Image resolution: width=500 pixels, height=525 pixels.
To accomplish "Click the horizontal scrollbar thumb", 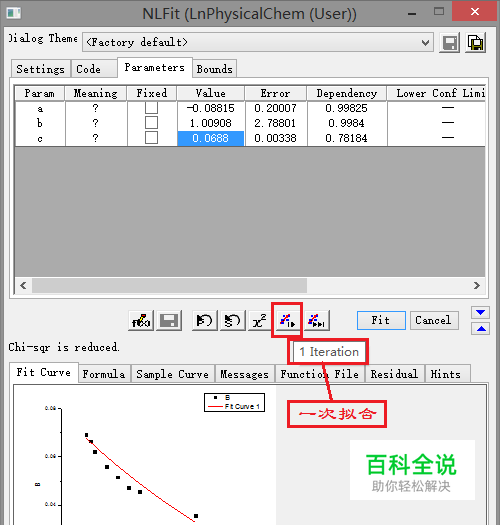I will 169,286.
